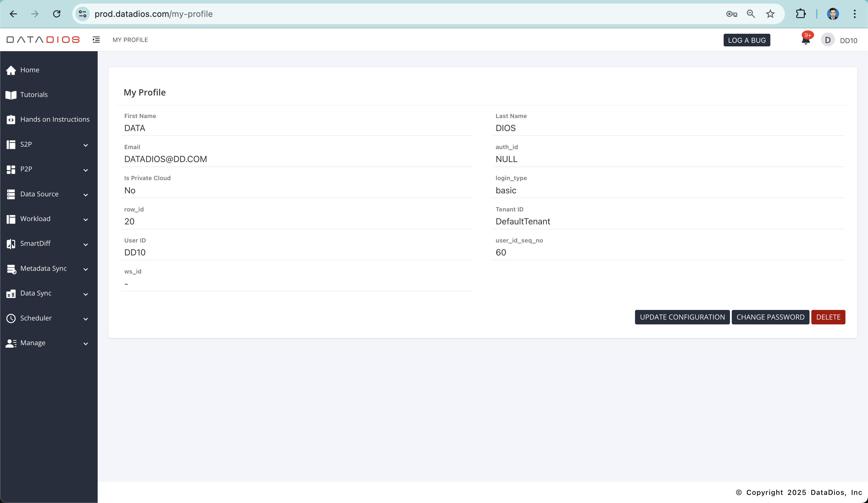Screen dimensions: 868x503
Task: Expand the Manage menu chevron
Action: [x=85, y=344]
